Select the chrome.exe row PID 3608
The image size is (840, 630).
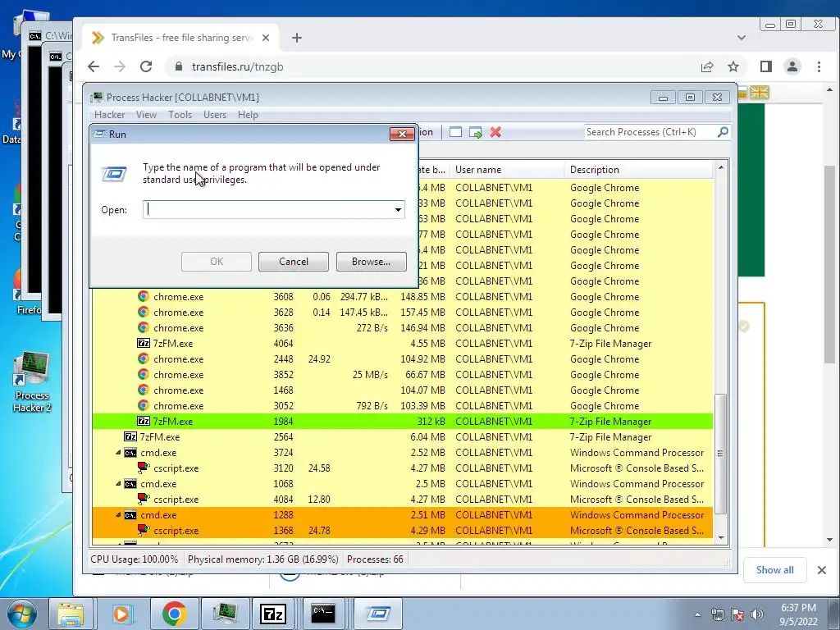402,297
